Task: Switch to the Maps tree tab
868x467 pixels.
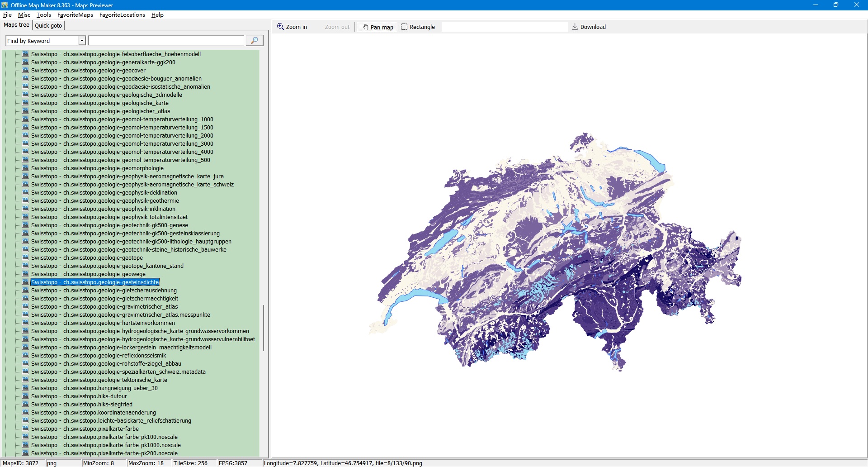Action: pos(16,25)
